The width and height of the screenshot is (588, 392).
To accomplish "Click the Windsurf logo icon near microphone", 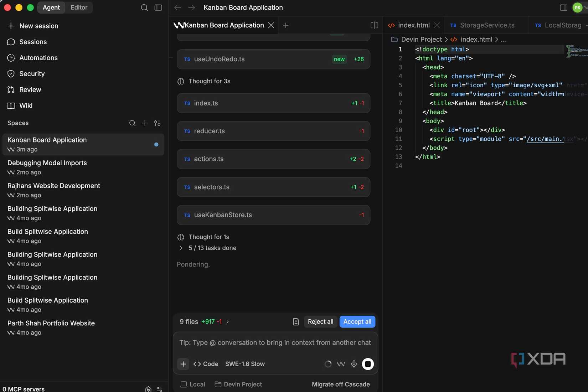I will (341, 364).
